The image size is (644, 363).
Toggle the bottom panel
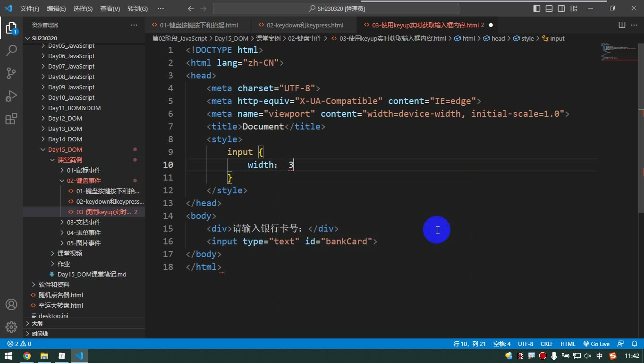(x=549, y=9)
